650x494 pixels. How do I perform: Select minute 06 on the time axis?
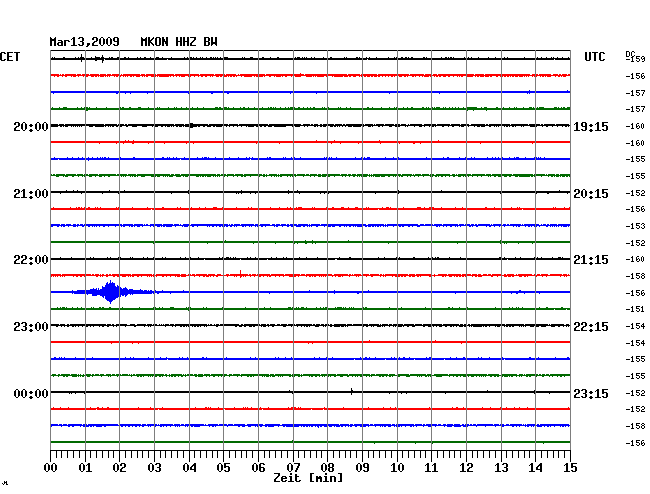[258, 467]
